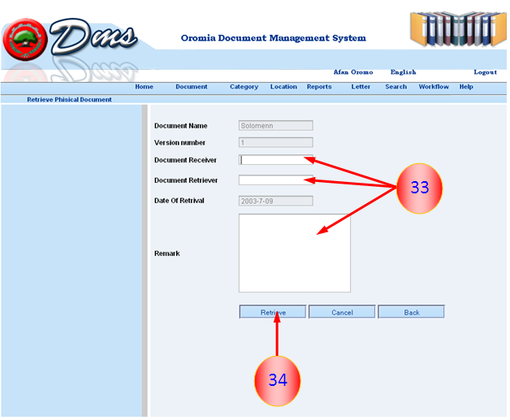The height and width of the screenshot is (420, 510).
Task: Click the Date Of Retrival field
Action: point(276,201)
